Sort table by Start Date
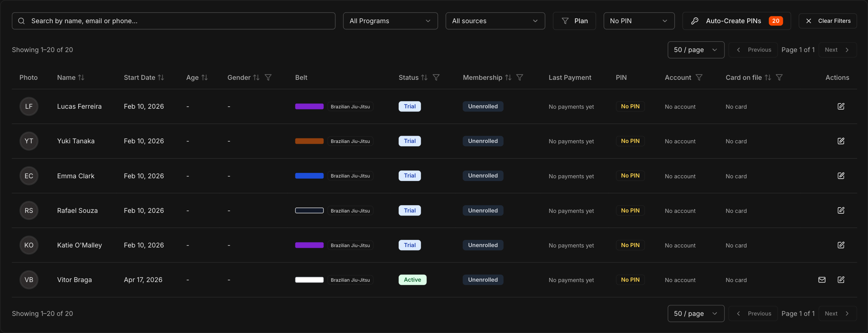Viewport: 868px width, 333px height. click(161, 78)
